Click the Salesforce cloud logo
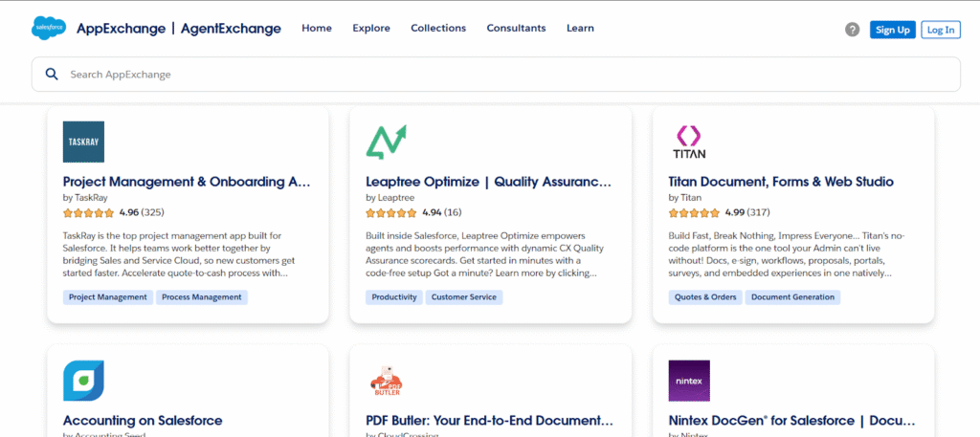The height and width of the screenshot is (437, 980). tap(48, 29)
